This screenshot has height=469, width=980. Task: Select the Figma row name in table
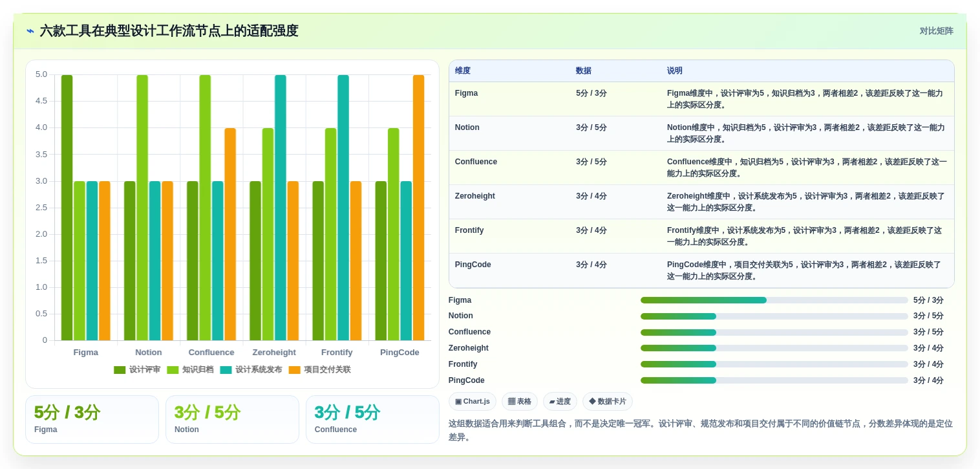(x=466, y=93)
